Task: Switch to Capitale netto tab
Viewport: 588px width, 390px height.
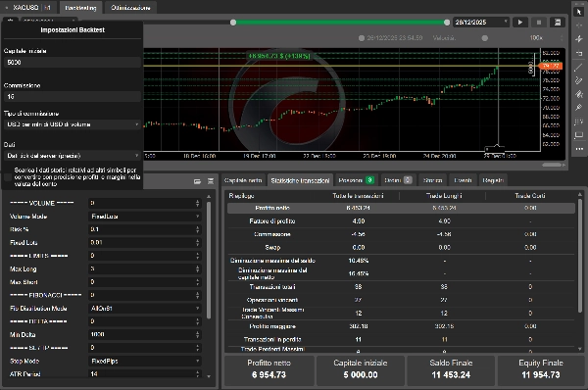Action: (x=243, y=180)
